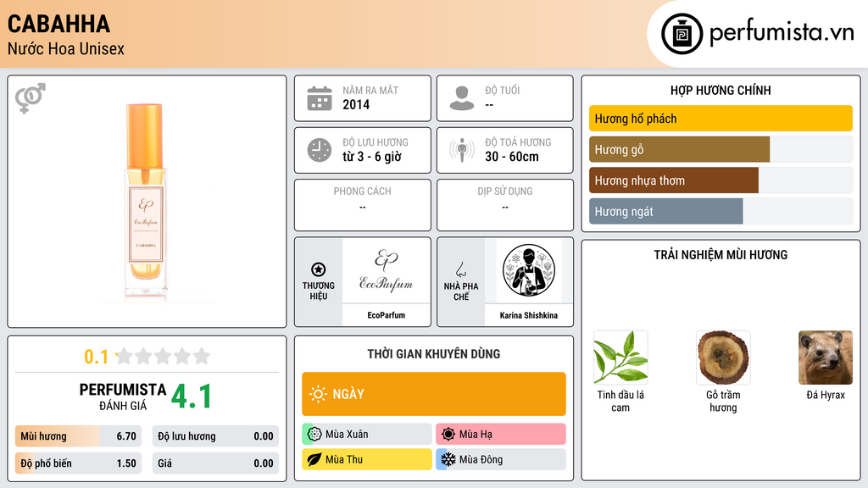Click the star badge icon above Thương hiệu
The height and width of the screenshot is (488, 868).
tap(319, 269)
